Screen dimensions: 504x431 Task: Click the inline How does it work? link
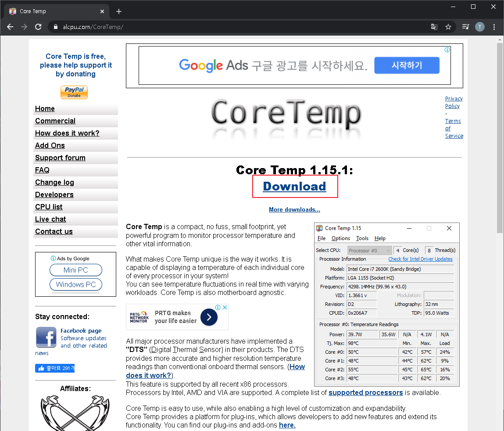click(215, 371)
